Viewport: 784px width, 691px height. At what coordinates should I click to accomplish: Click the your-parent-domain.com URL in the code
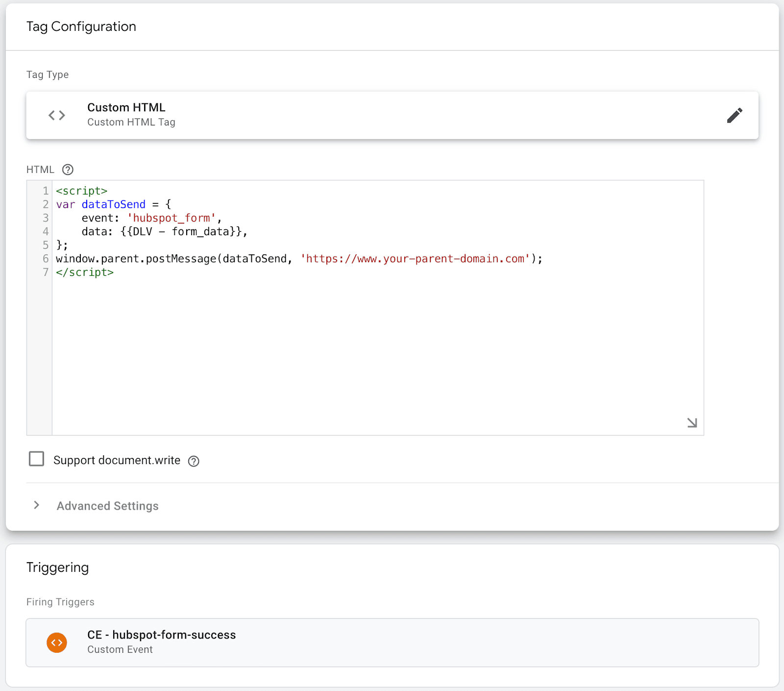point(416,259)
